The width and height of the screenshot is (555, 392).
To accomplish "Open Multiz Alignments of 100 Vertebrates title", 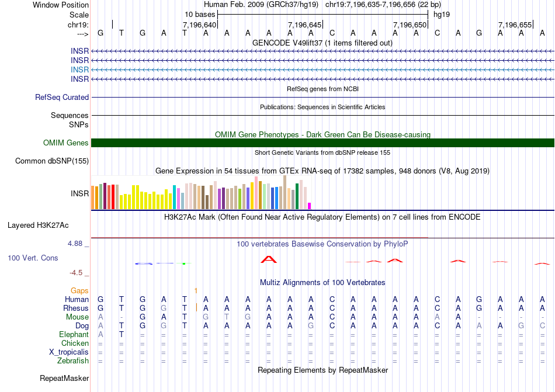I will click(322, 282).
